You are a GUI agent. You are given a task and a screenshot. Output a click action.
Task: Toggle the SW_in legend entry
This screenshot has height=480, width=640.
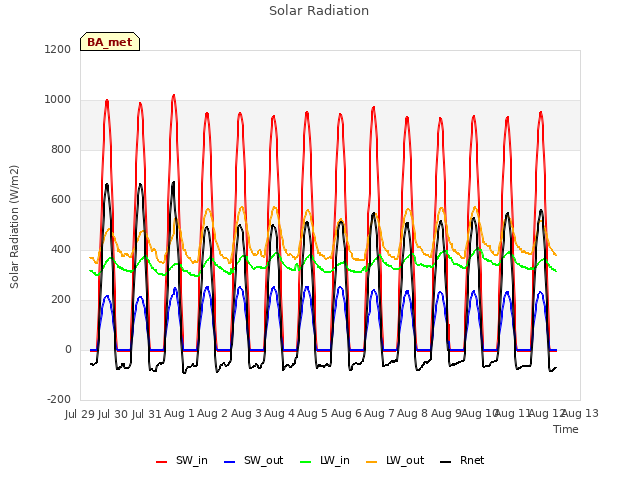click(x=182, y=460)
